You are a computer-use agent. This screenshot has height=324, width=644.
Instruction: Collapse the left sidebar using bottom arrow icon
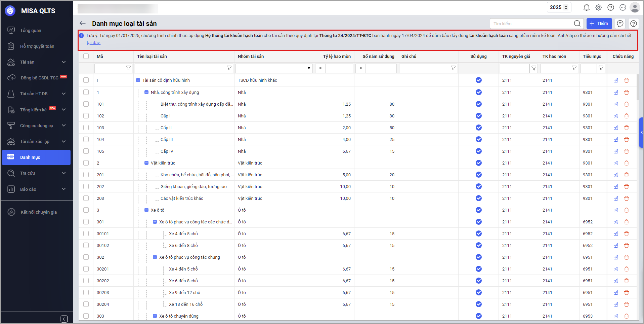point(64,319)
